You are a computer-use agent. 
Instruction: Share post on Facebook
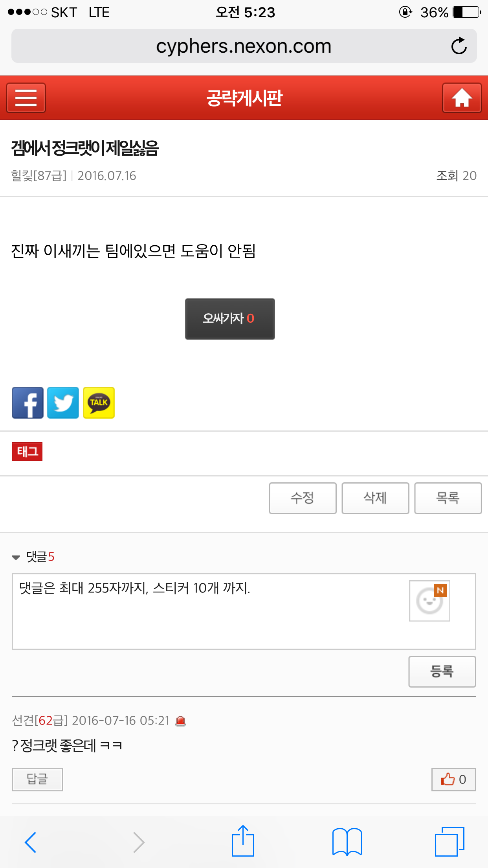(x=28, y=403)
